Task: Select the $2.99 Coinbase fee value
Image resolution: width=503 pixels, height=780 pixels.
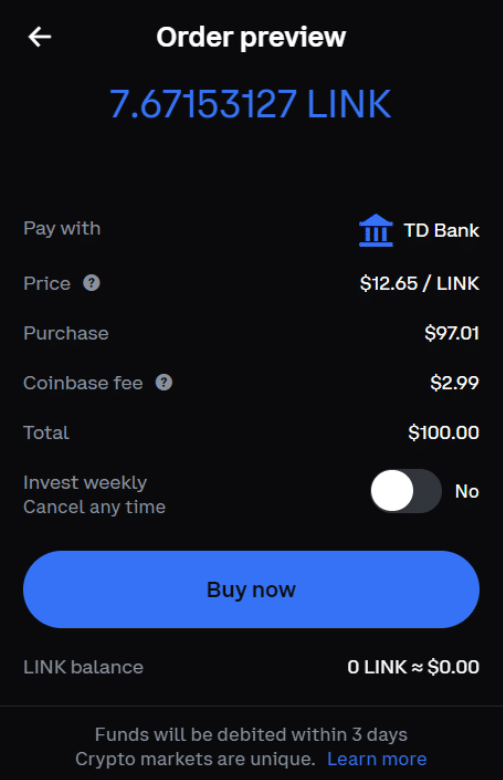Action: [454, 383]
